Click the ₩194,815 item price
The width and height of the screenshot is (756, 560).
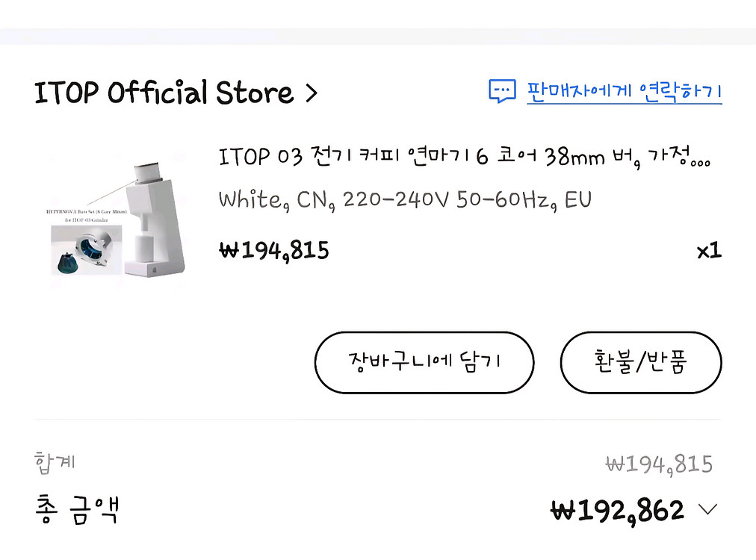(273, 249)
